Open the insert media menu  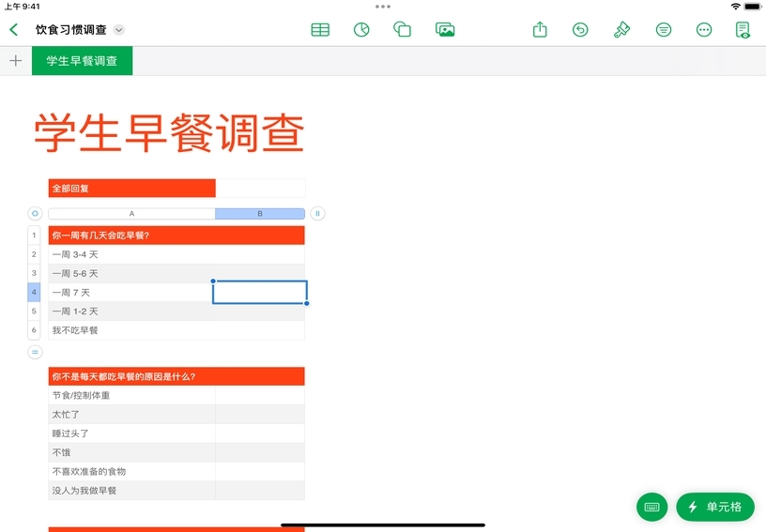pos(445,30)
